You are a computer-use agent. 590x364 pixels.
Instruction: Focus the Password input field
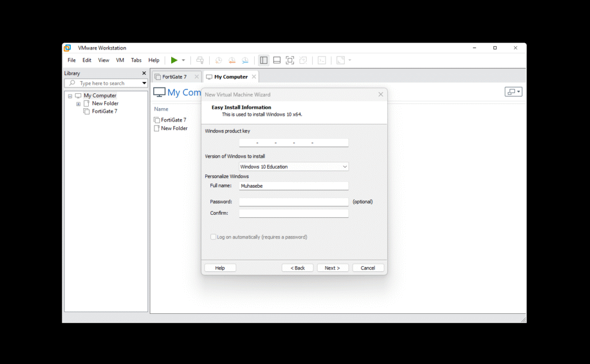coord(294,202)
